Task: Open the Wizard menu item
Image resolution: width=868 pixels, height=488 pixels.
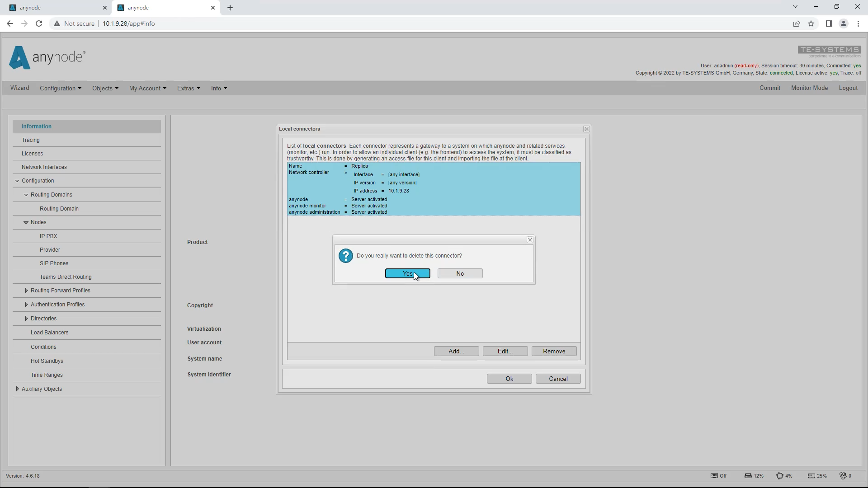Action: click(x=19, y=88)
